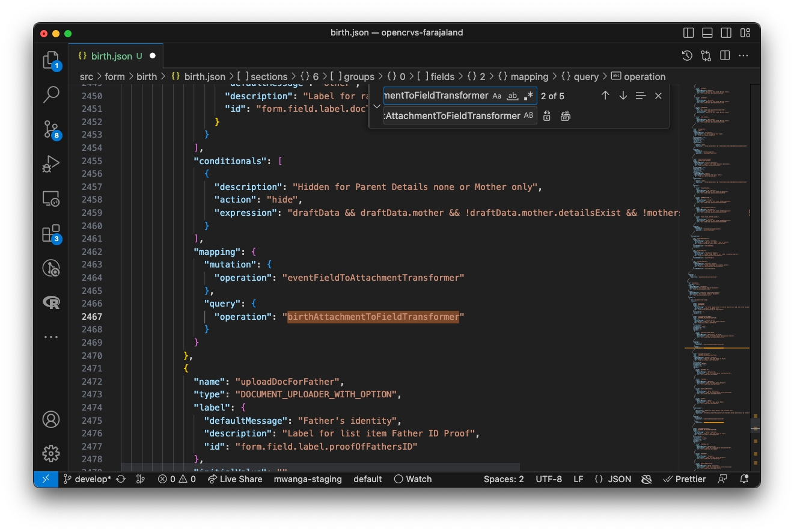Click line number 2467 in the gutter

(92, 316)
